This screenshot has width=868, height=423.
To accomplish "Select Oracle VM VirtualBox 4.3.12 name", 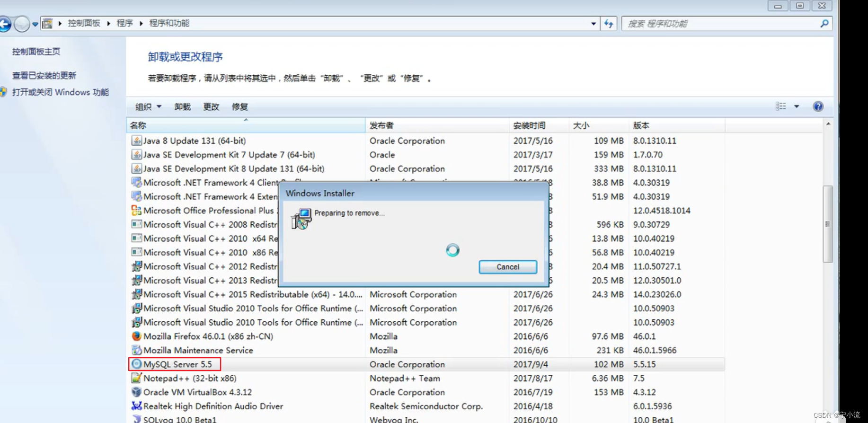I will [197, 392].
